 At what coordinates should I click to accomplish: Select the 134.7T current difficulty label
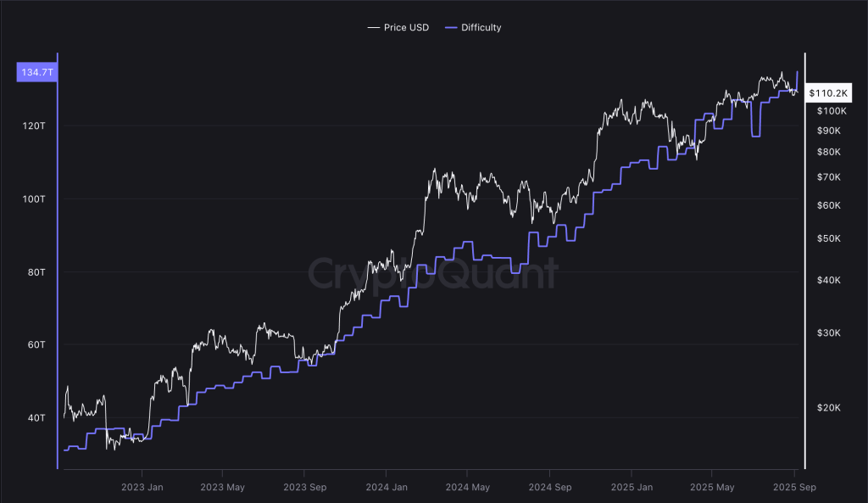tap(36, 73)
